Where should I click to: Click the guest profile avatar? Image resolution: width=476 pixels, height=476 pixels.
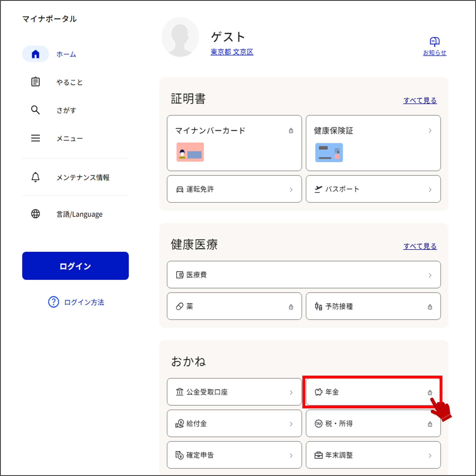pos(180,37)
